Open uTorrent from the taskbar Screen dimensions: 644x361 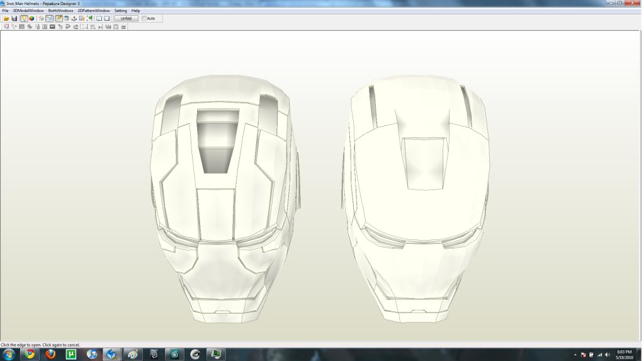[x=71, y=354]
